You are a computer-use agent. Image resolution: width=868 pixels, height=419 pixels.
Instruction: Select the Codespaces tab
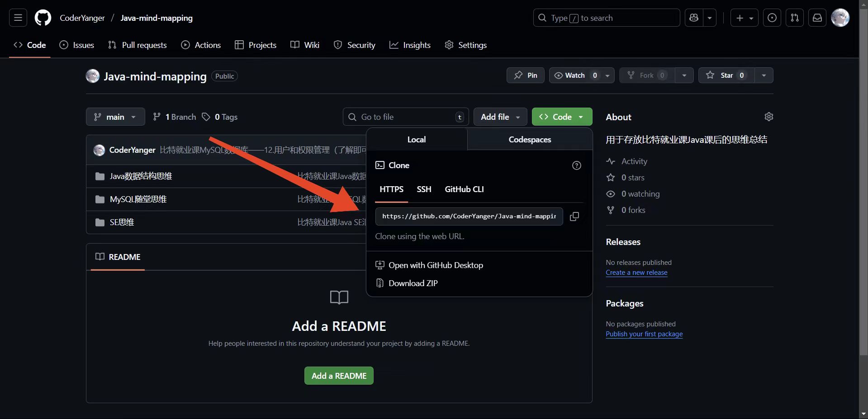530,139
